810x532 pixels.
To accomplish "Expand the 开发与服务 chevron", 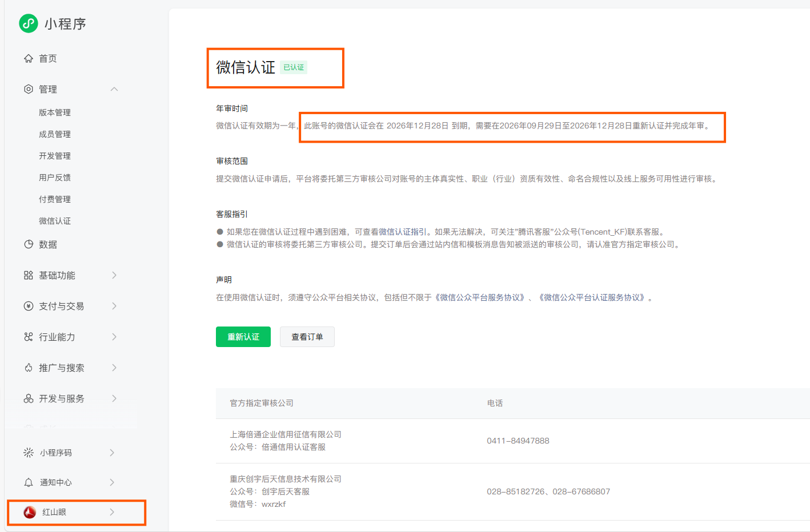I will (114, 398).
